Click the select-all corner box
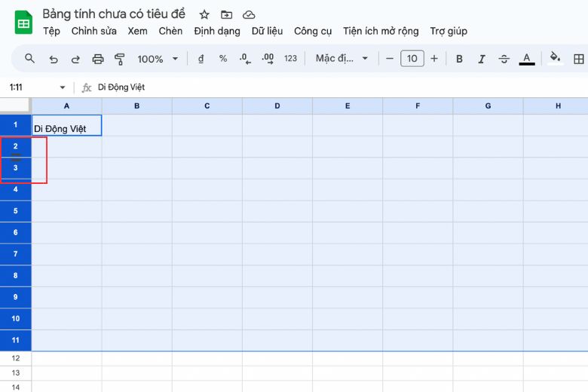The image size is (588, 392). coord(15,106)
